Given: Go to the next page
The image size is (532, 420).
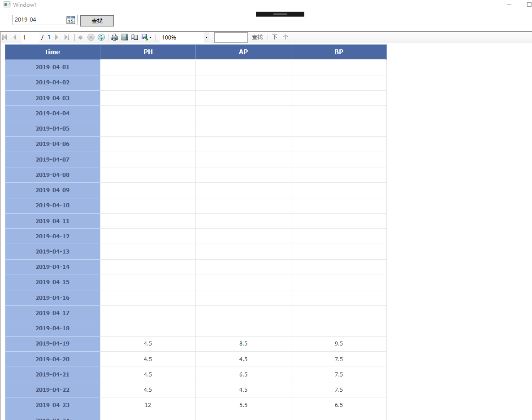Looking at the screenshot, I should 56,37.
